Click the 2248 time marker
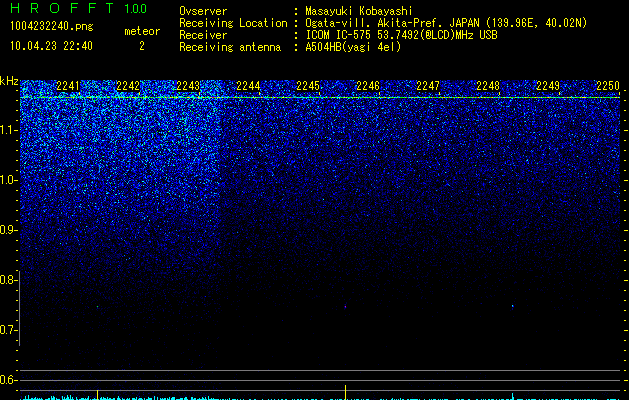This screenshot has height=400, width=629. (x=488, y=86)
